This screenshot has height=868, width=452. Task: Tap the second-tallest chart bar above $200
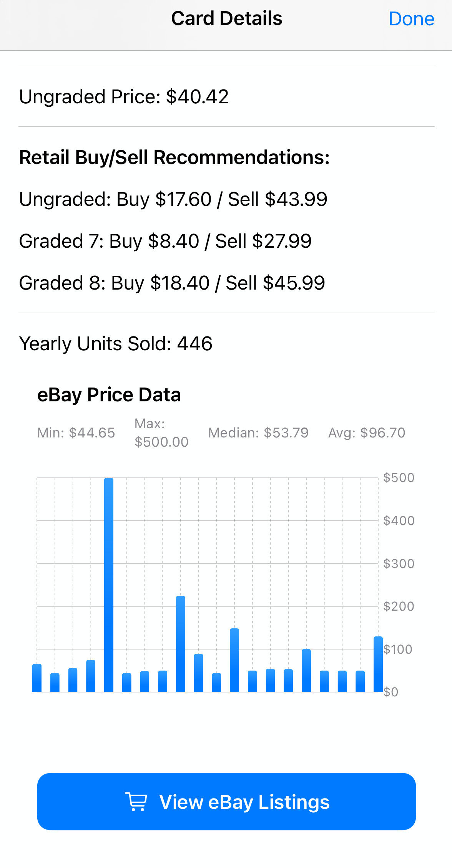[181, 644]
